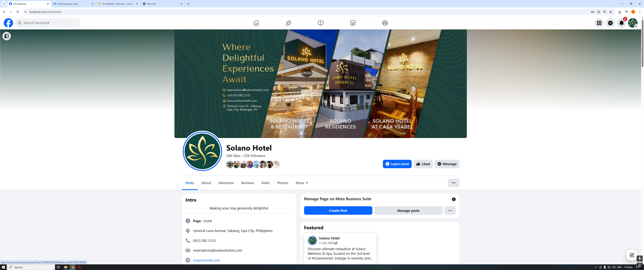Click the Create Post button
Image resolution: width=644 pixels, height=270 pixels.
tap(338, 211)
